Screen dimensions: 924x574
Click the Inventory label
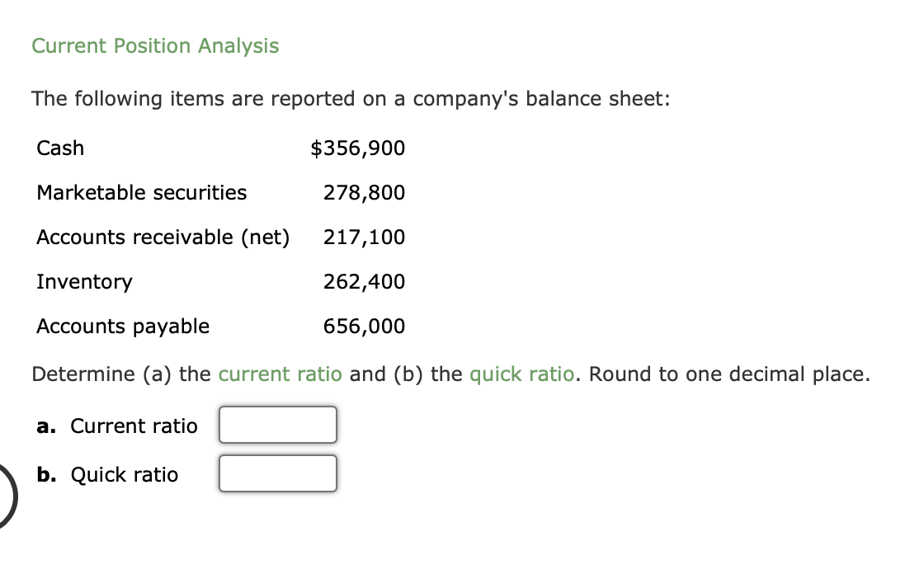tap(84, 281)
